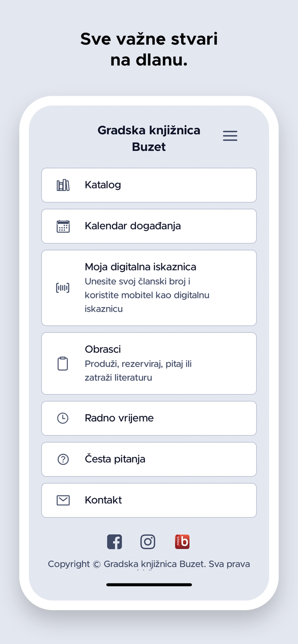This screenshot has width=298, height=644.
Task: Tap the barcode icon for digital membership card
Action: pos(63,288)
